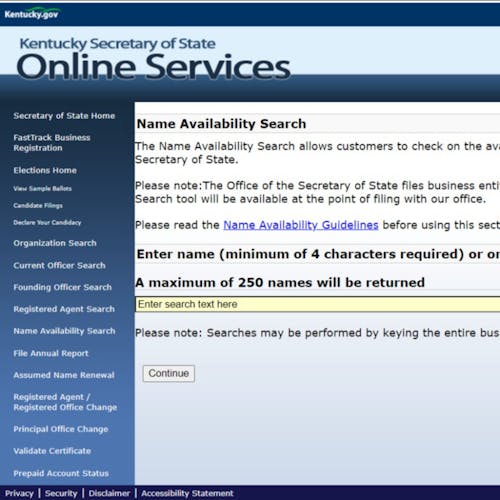
Task: Select Registered Agent Search link
Action: pos(64,309)
